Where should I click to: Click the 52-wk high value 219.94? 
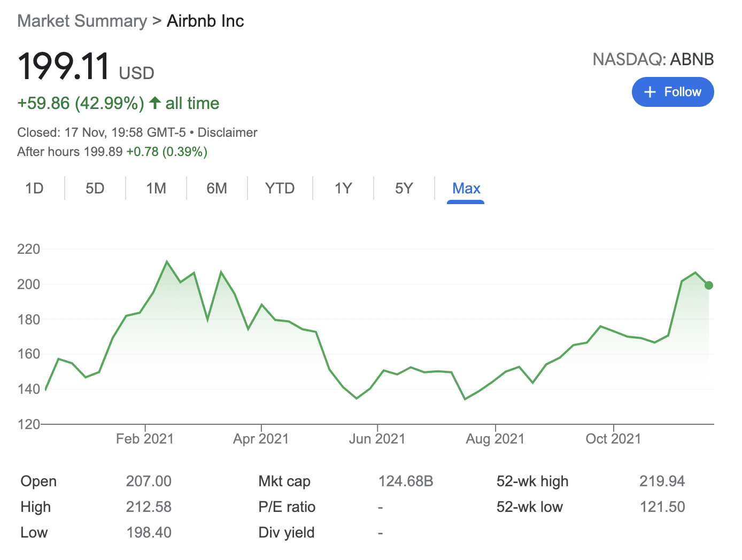click(x=662, y=481)
